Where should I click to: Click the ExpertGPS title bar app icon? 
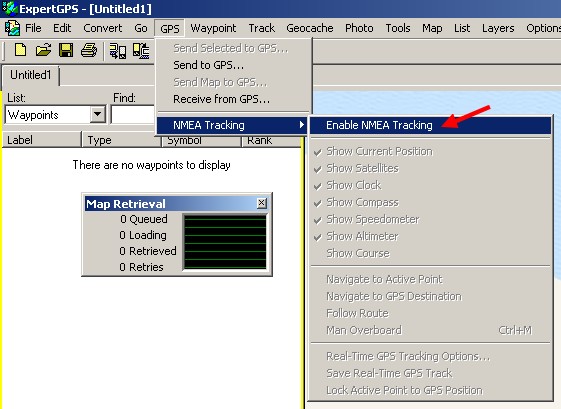tap(10, 8)
